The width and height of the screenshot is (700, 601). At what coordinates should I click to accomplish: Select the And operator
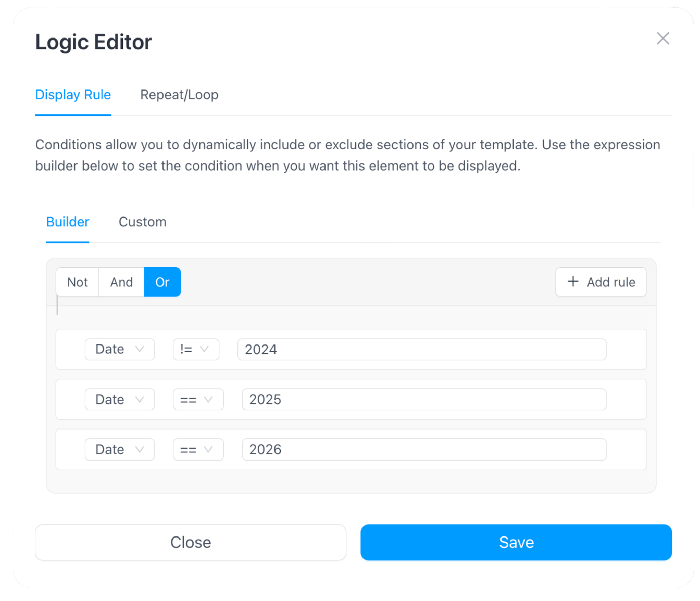point(121,282)
